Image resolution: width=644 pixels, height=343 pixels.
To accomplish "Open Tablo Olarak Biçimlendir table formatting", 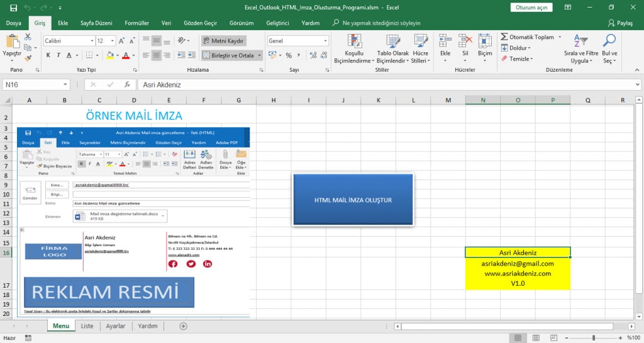I will pyautogui.click(x=392, y=48).
